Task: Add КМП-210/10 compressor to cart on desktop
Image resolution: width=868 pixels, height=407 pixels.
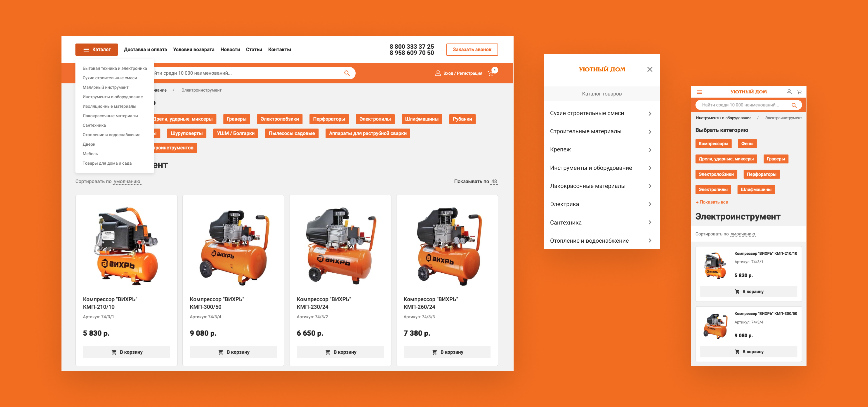Action: 126,352
